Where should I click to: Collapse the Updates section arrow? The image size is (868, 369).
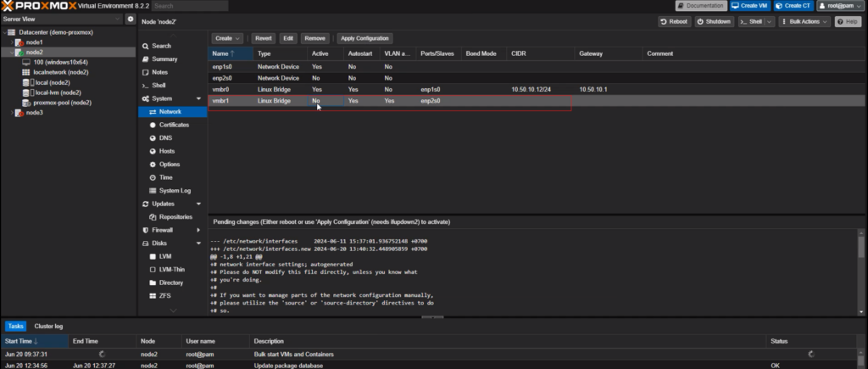(198, 204)
